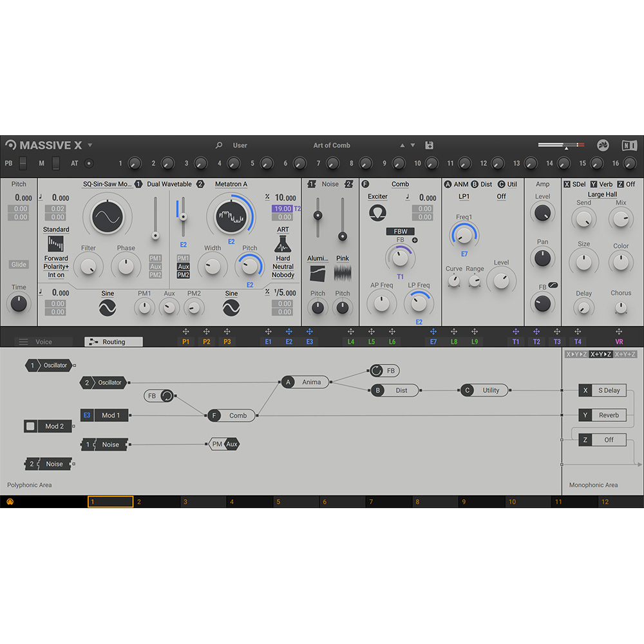
Task: Select the Nobody wavetable mode option
Action: click(283, 274)
